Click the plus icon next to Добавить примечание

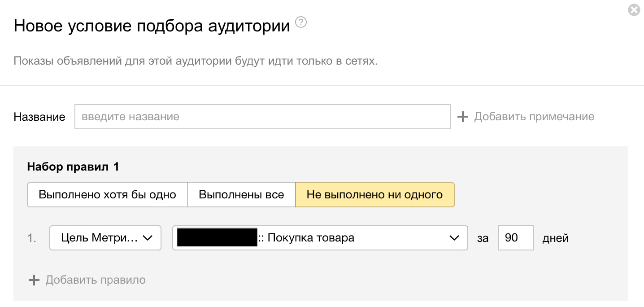click(462, 116)
